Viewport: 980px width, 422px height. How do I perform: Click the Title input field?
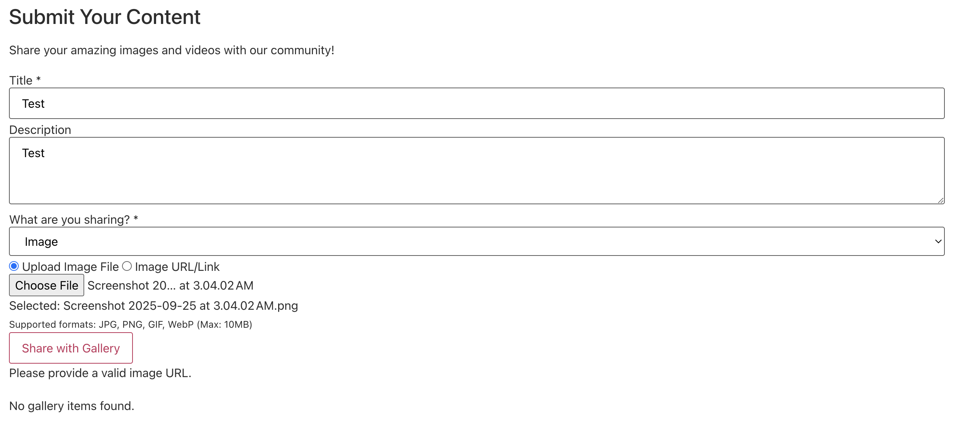tap(476, 103)
